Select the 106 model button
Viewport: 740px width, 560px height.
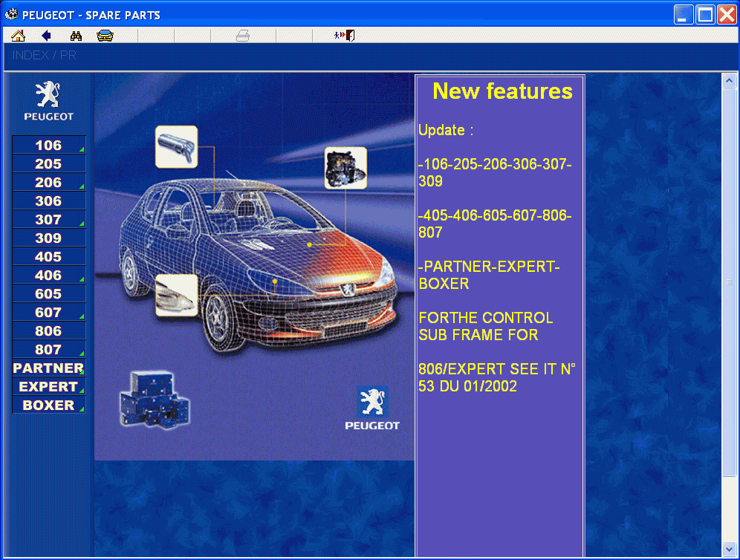48,145
